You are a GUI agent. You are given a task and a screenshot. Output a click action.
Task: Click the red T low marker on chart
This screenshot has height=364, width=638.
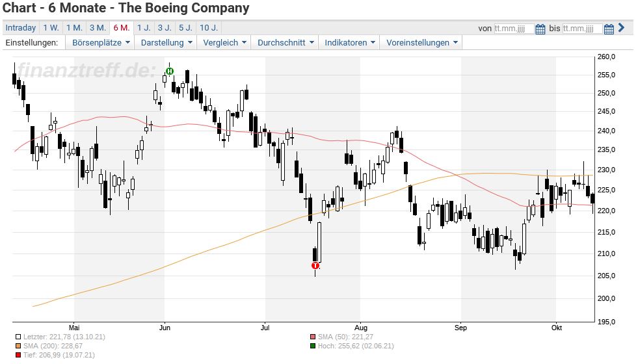pos(315,266)
